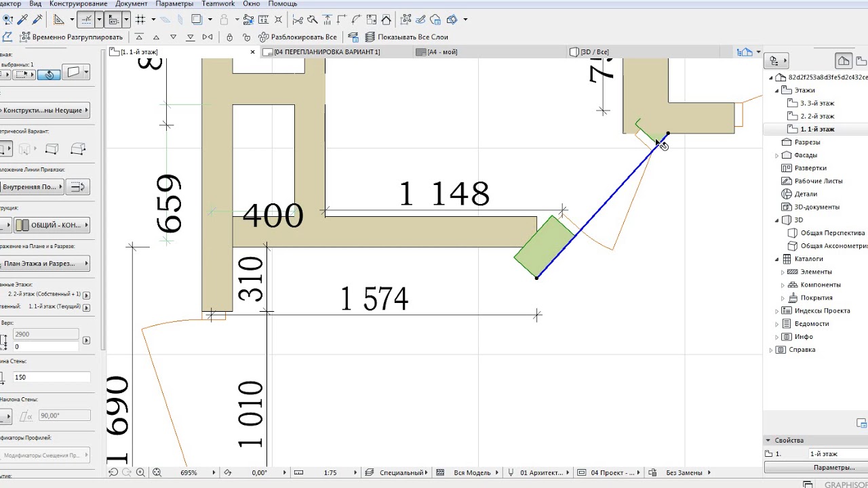This screenshot has height=488, width=868.
Task: Switch to 04 ПЕРЕПЛАНИРОВКА ВАРИАНТ 1 tab
Action: coord(328,52)
